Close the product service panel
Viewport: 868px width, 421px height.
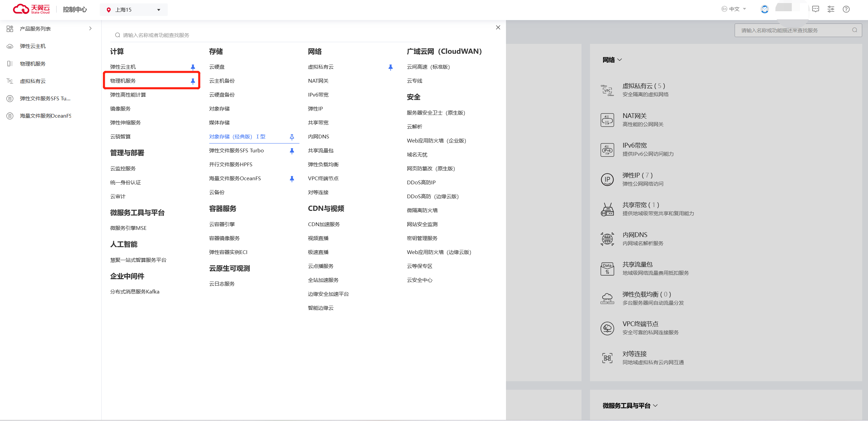[498, 28]
